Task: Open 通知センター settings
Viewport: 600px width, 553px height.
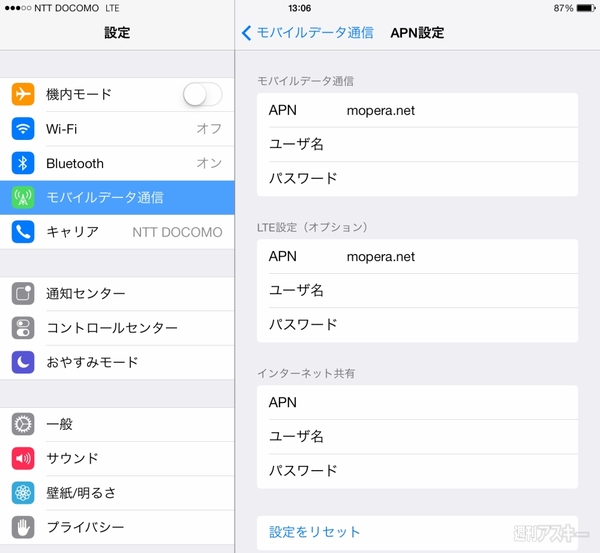Action: (117, 294)
